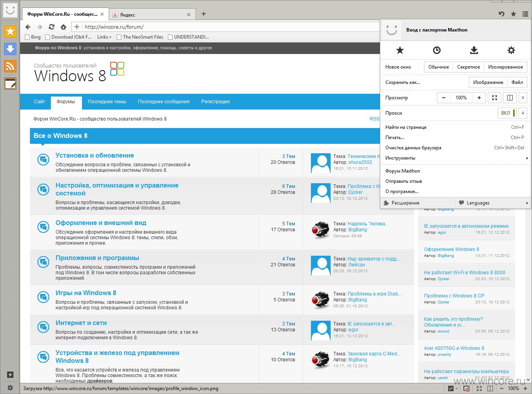Expand Инструменты submenu
532x394 pixels.
pyautogui.click(x=456, y=158)
